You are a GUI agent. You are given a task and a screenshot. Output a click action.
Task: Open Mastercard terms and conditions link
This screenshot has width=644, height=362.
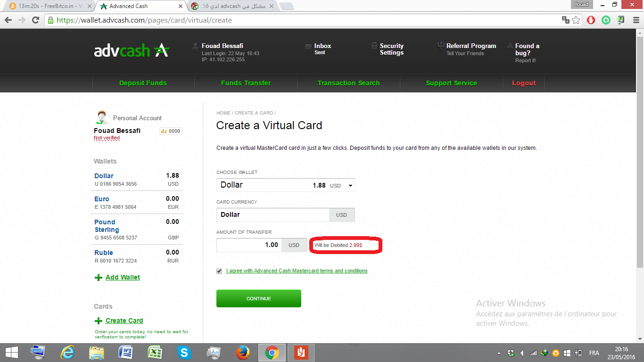coord(297,271)
